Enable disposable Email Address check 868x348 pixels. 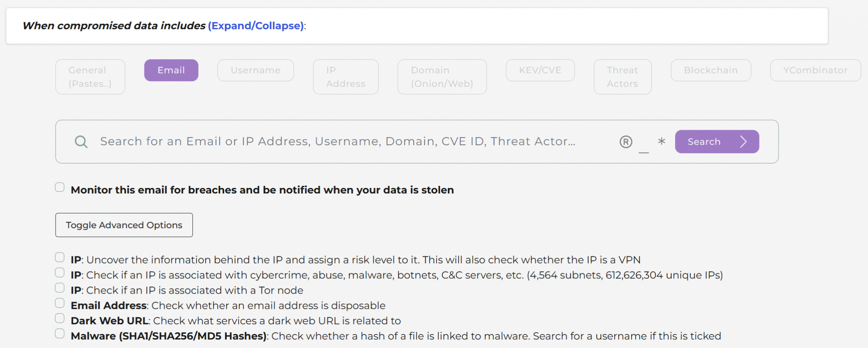coord(60,303)
